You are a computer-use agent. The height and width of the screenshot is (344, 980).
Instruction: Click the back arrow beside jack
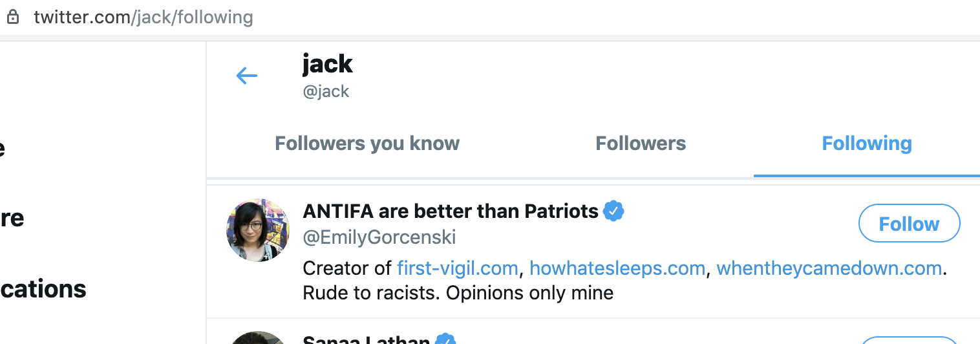[247, 76]
